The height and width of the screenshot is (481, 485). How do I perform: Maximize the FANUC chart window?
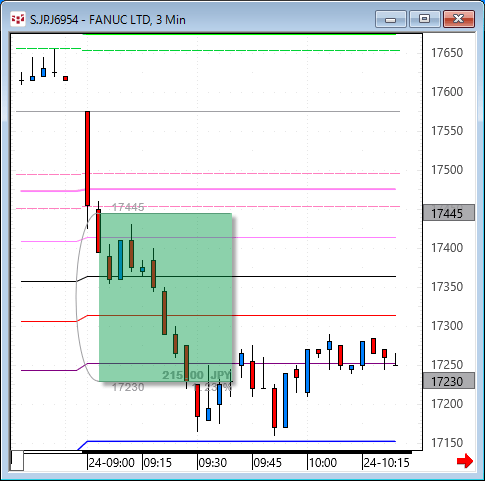(x=424, y=19)
